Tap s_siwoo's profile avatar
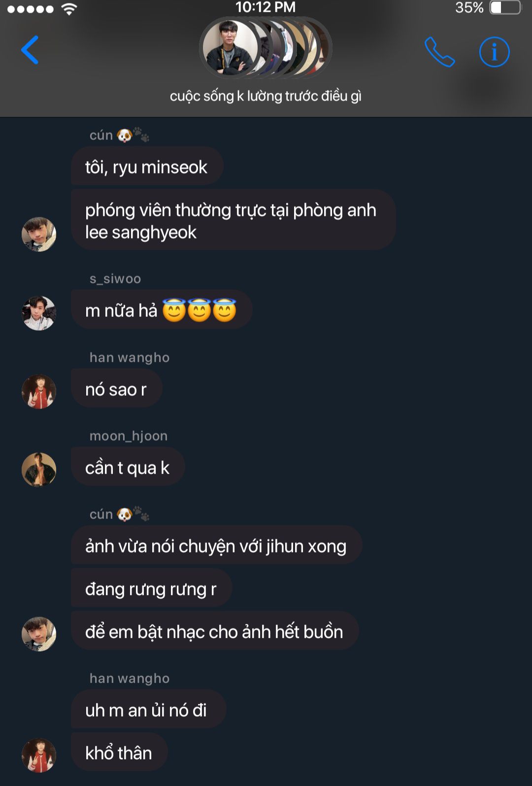532x786 pixels. click(39, 313)
